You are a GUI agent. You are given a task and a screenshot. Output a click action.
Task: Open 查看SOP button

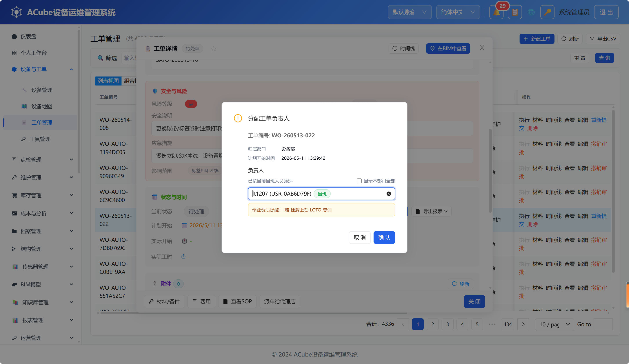[237, 302]
